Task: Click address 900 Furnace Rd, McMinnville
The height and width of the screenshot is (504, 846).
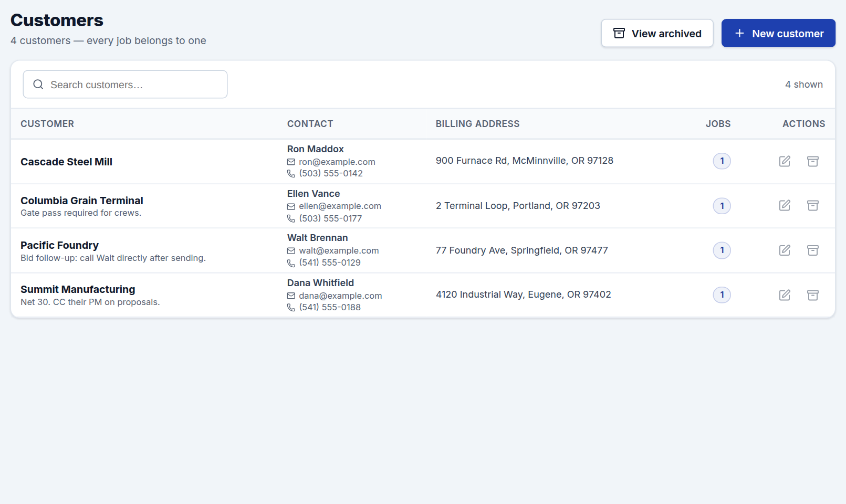Action: click(x=525, y=161)
